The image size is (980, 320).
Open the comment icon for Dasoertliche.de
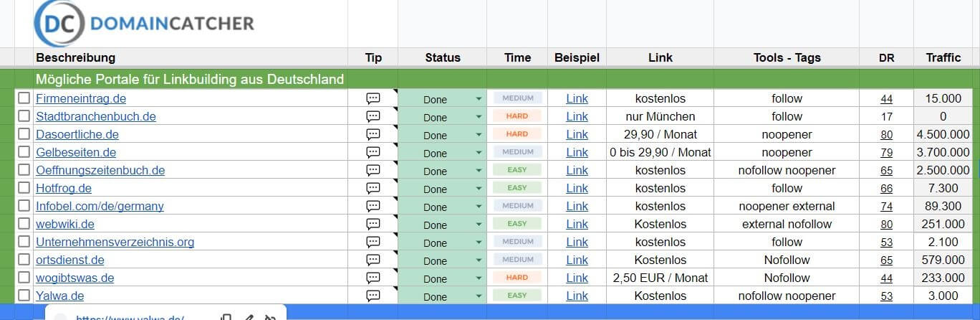(x=373, y=134)
